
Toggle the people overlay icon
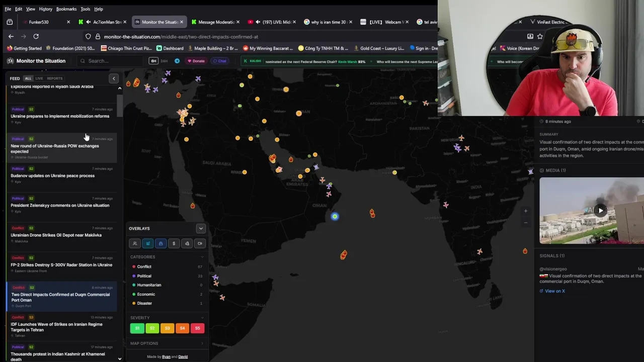click(x=135, y=243)
